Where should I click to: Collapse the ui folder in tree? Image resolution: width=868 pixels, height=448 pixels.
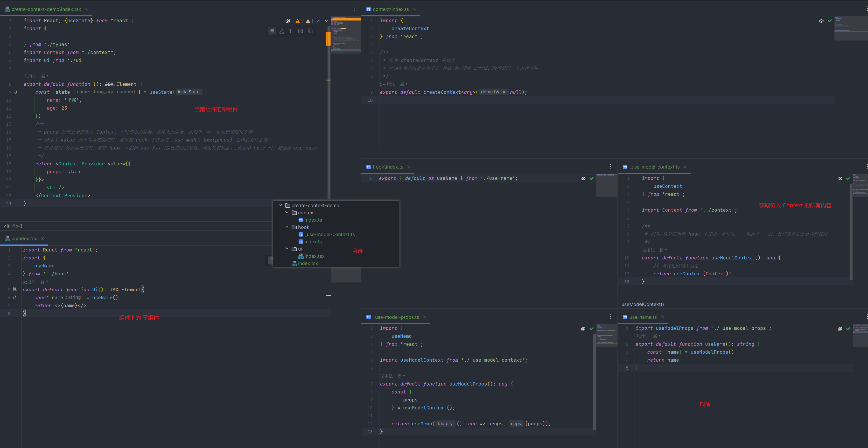287,249
